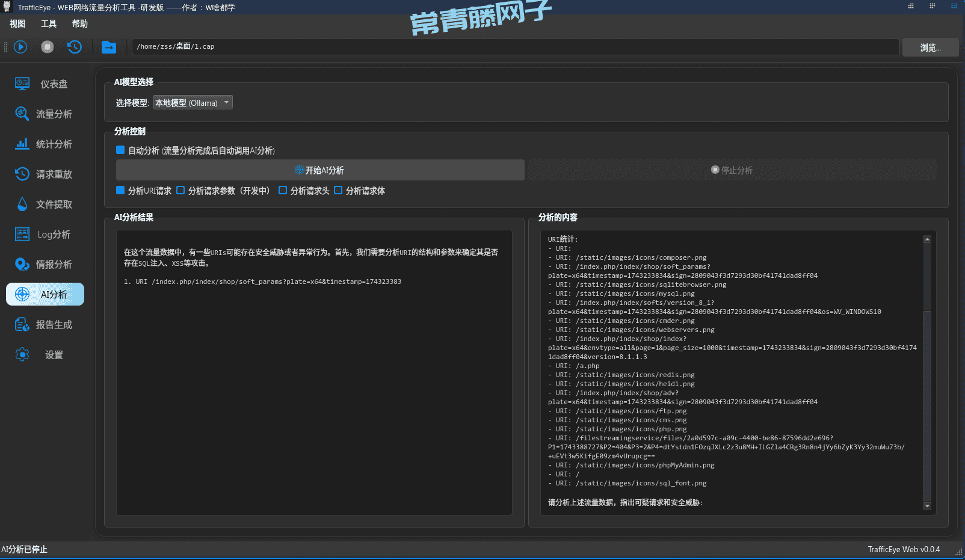The width and height of the screenshot is (965, 560).
Task: Click the 浏览... browse button
Action: 930,48
